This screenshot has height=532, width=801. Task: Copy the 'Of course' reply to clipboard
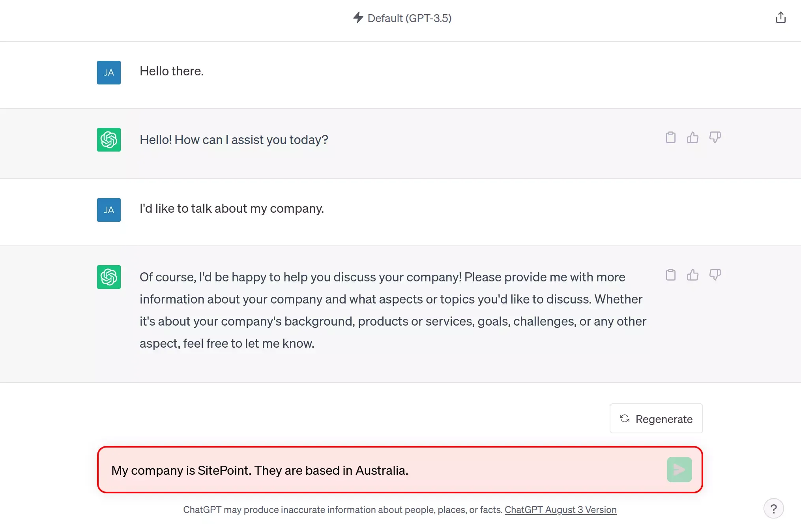click(x=670, y=275)
